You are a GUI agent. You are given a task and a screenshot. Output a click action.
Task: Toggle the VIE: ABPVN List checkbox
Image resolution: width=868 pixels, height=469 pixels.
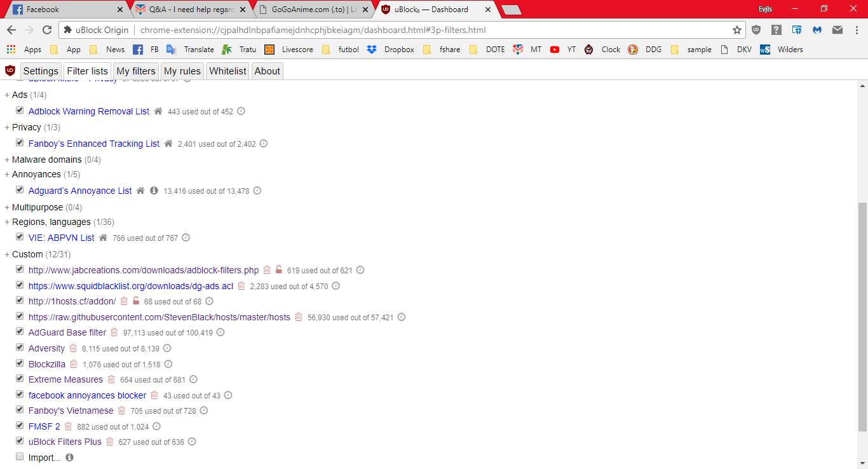pyautogui.click(x=20, y=237)
